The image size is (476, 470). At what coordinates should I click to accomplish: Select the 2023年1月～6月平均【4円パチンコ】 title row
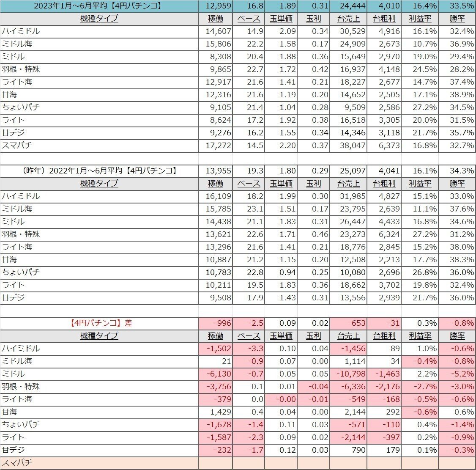pos(97,6)
